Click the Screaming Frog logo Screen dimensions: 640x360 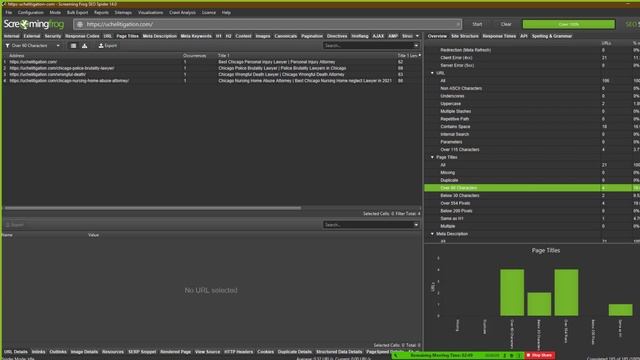click(x=34, y=24)
